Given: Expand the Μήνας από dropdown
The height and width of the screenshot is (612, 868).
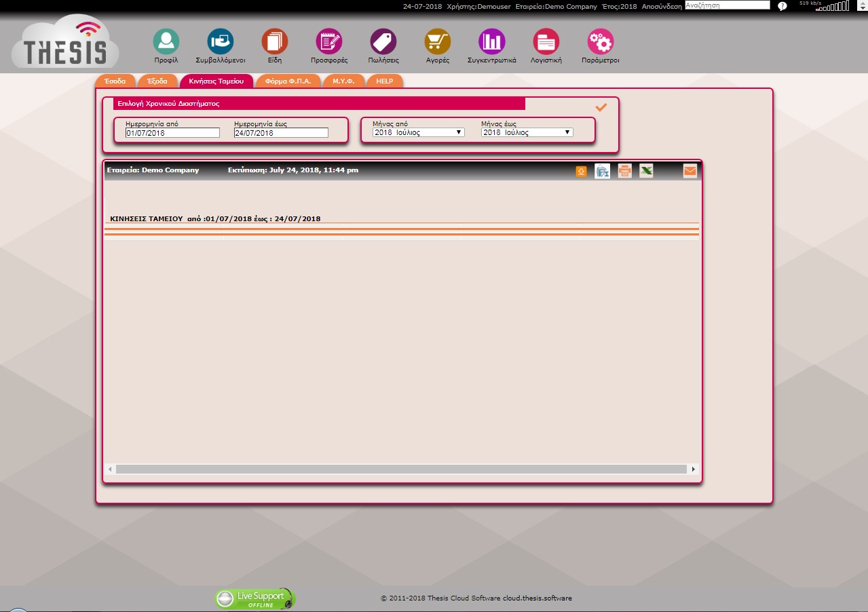Looking at the screenshot, I should (418, 133).
